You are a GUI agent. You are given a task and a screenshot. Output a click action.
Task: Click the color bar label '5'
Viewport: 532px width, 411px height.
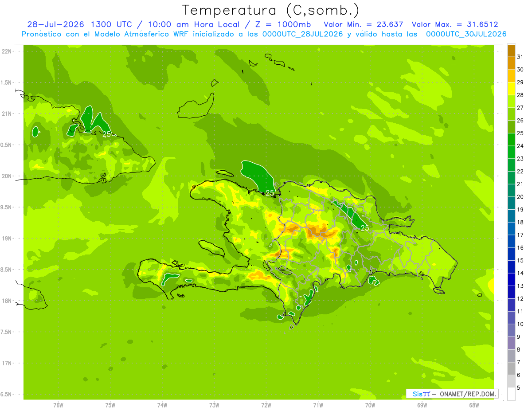518,388
